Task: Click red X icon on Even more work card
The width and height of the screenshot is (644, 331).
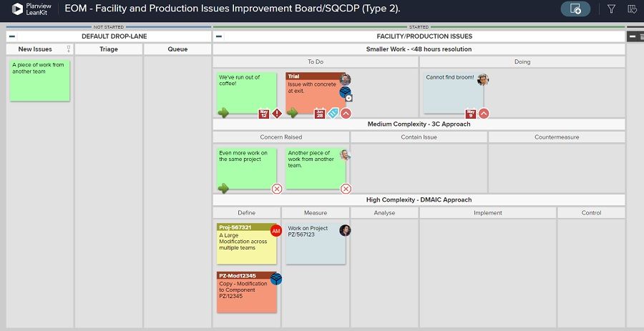Action: coord(277,189)
